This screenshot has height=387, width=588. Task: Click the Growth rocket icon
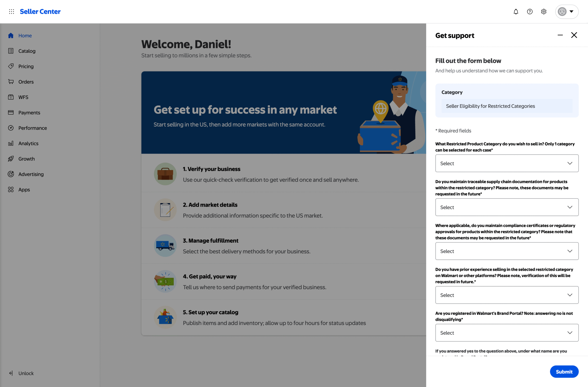[x=11, y=159]
